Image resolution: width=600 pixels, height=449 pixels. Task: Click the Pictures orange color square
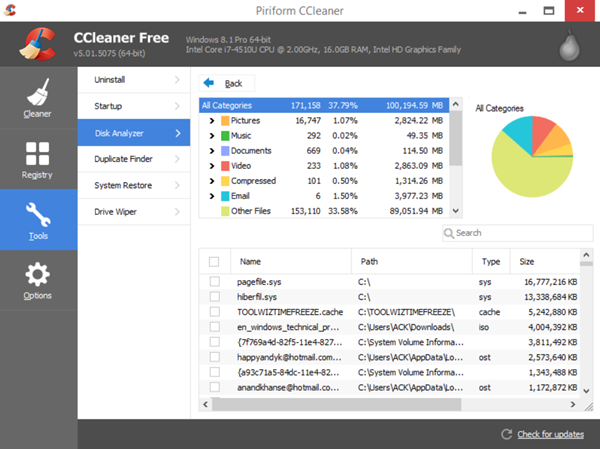[x=225, y=121]
